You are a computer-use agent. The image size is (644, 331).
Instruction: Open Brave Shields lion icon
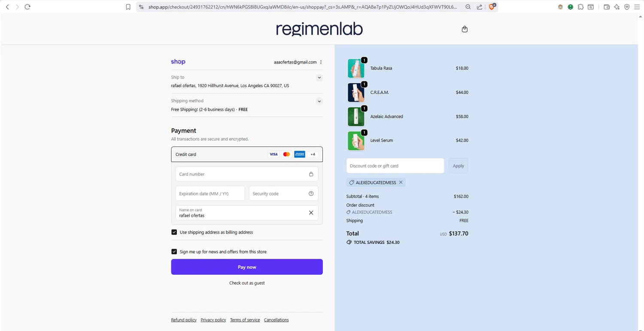tap(492, 7)
